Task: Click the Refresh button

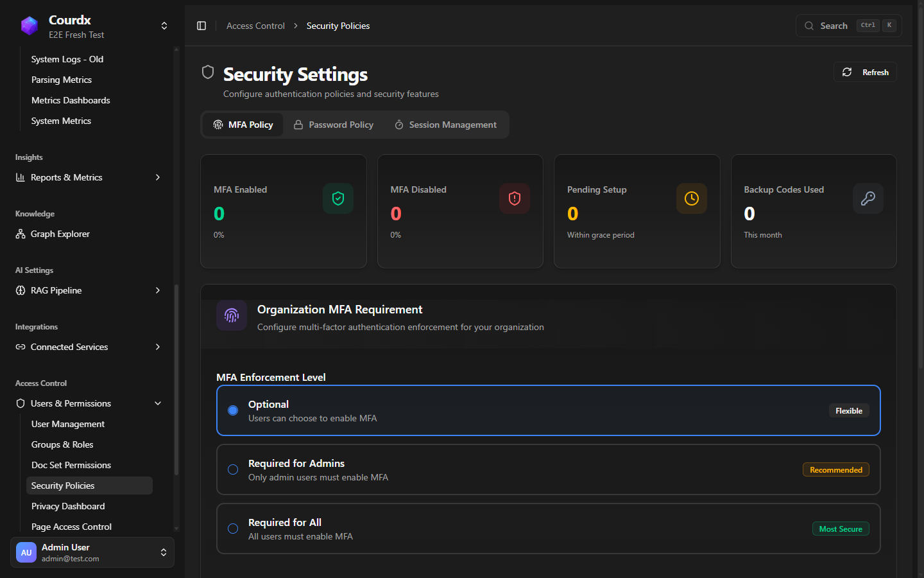Action: pyautogui.click(x=865, y=72)
